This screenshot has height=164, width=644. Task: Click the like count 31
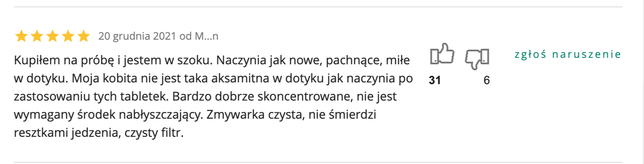tap(435, 80)
